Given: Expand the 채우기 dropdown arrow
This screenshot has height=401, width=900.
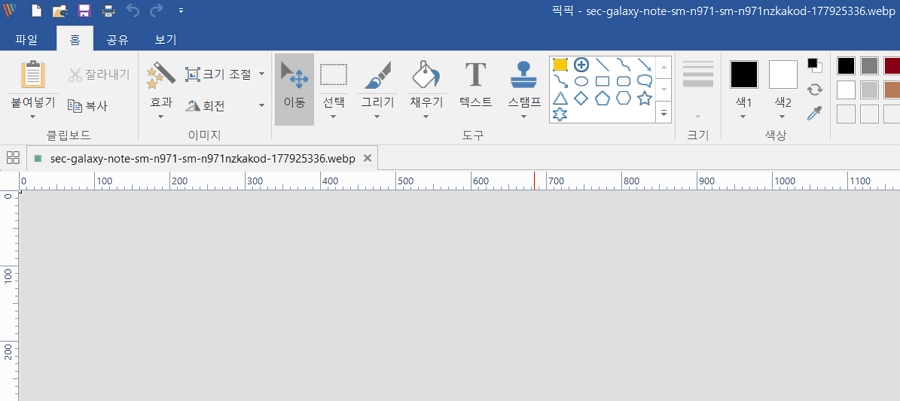Looking at the screenshot, I should point(426,116).
